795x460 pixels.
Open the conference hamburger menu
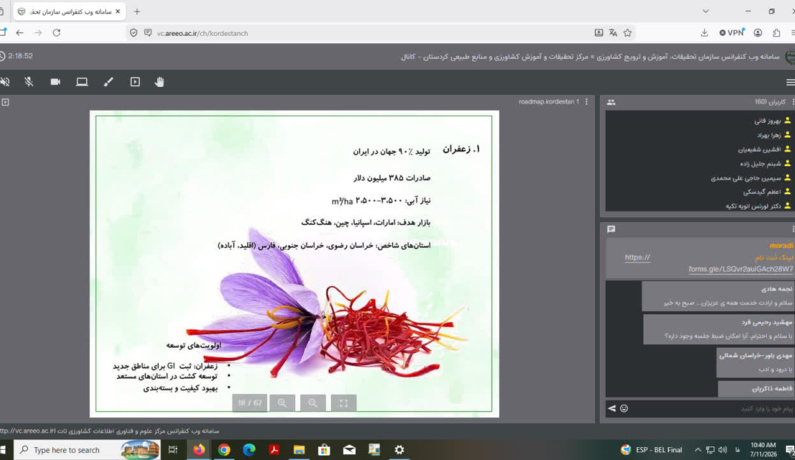tap(790, 82)
